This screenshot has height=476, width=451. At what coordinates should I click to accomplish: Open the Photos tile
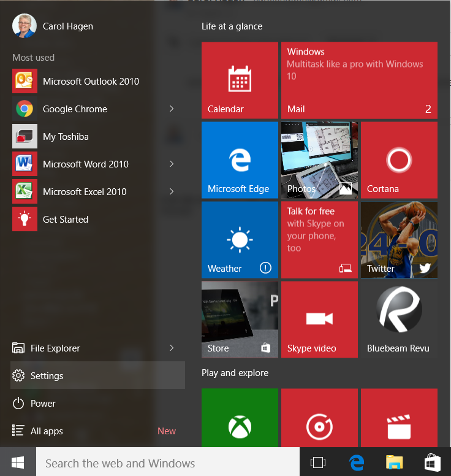319,160
